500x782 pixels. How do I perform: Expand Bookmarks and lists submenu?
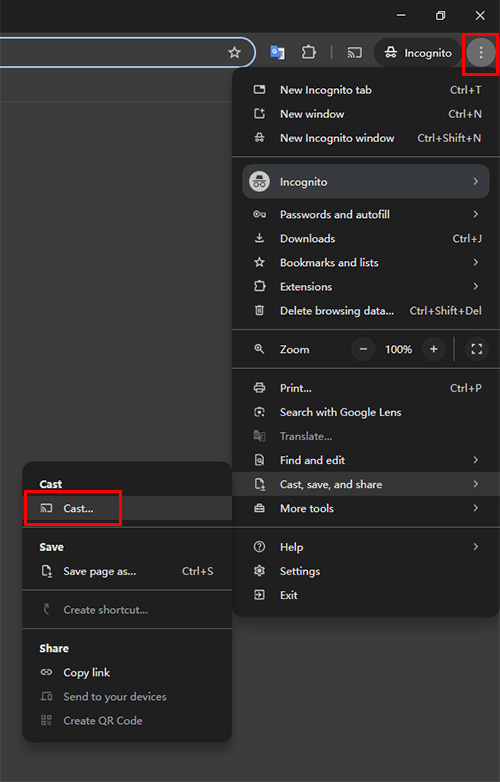366,262
